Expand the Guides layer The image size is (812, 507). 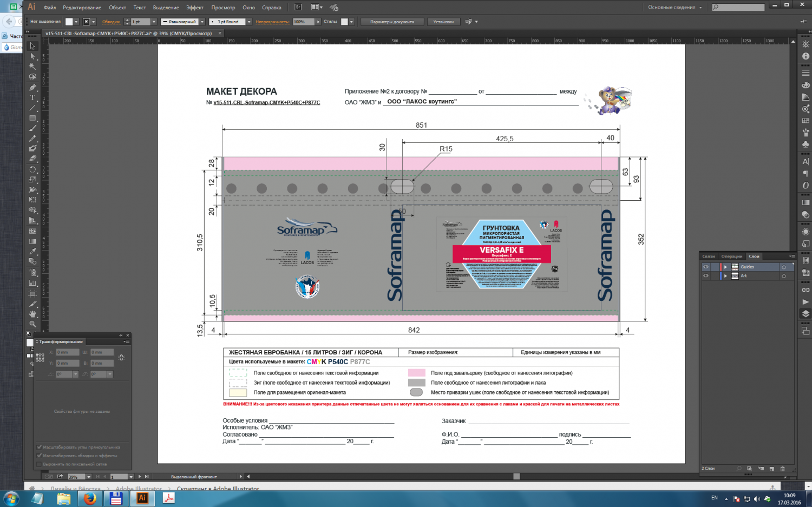click(x=725, y=267)
